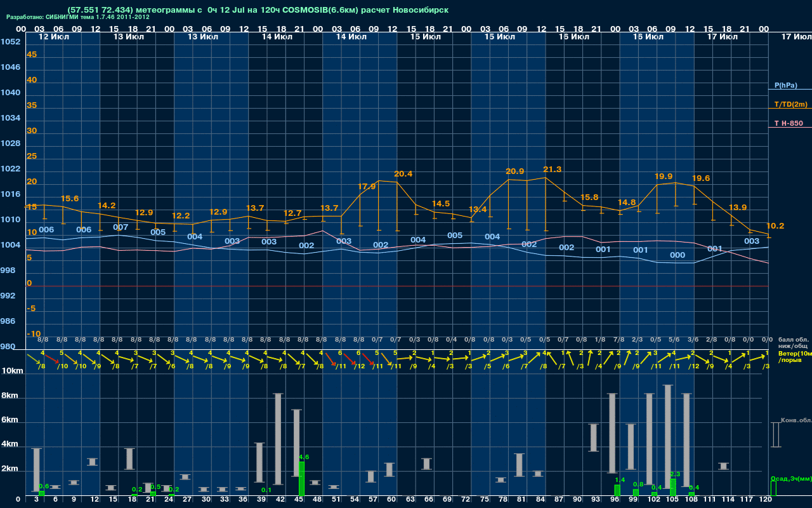Image resolution: width=812 pixels, height=508 pixels.
Task: Click the 21.3 temperature peak label
Action: pos(552,169)
